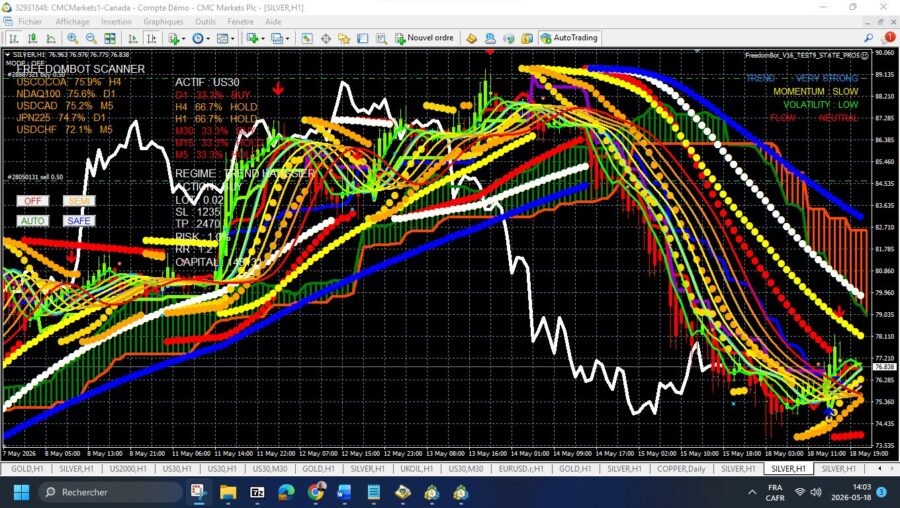Click the JPN225 74.7% D1 scanner row
900x508 pixels.
[x=61, y=118]
